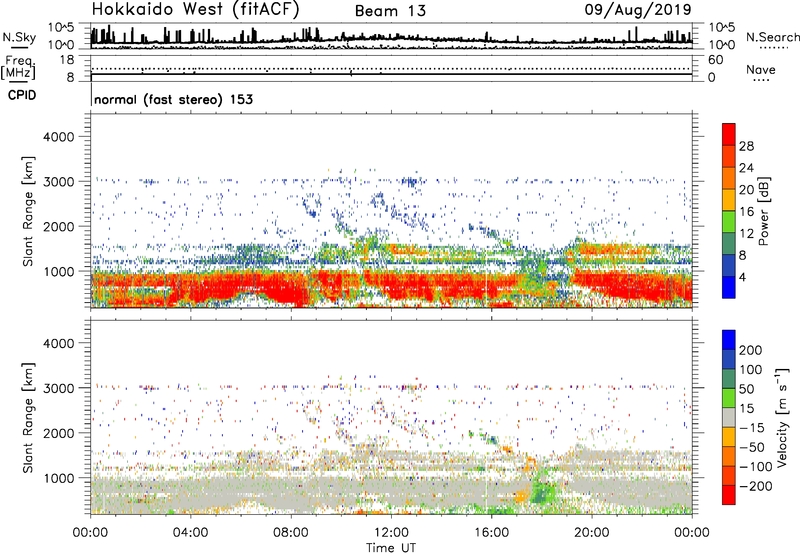
Task: Click the 'Nave' legend label
Action: (760, 69)
